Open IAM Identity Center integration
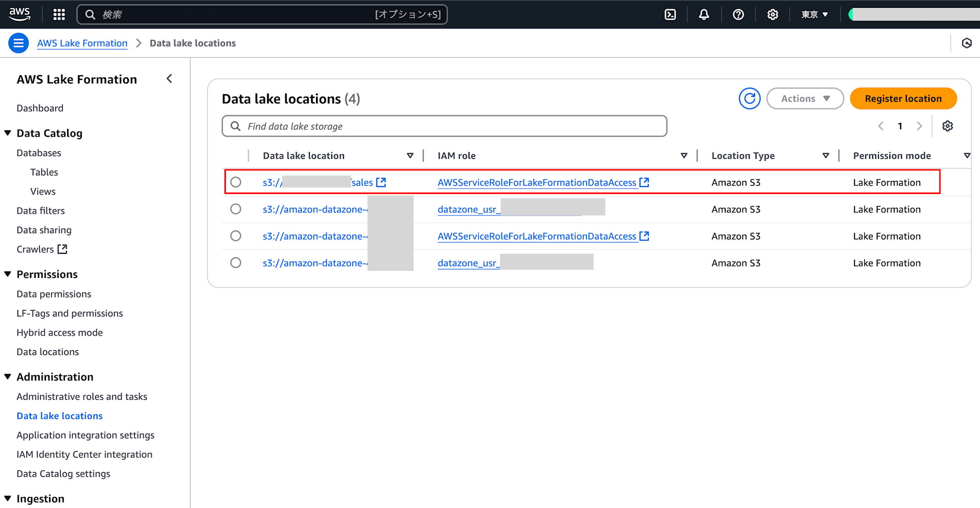 point(84,454)
